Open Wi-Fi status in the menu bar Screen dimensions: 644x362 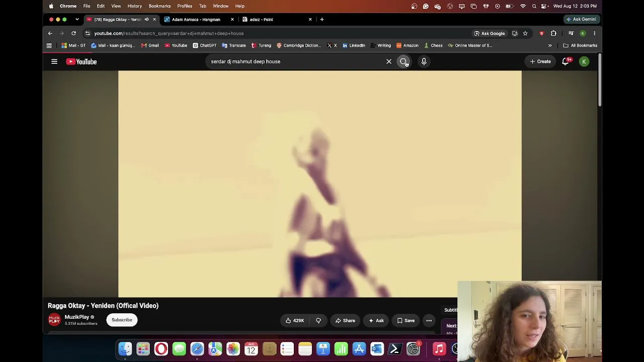(523, 6)
